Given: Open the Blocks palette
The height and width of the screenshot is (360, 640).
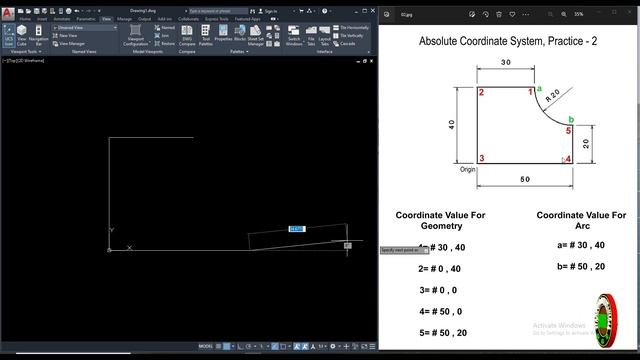Looking at the screenshot, I should pos(240,33).
